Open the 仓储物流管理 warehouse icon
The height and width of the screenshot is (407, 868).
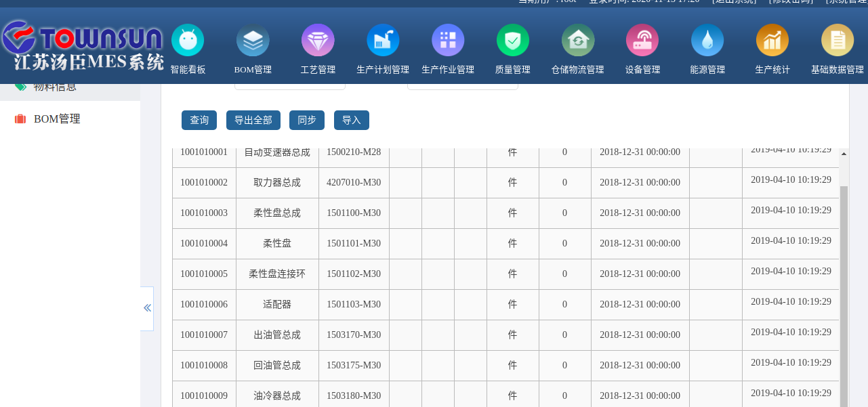click(578, 41)
